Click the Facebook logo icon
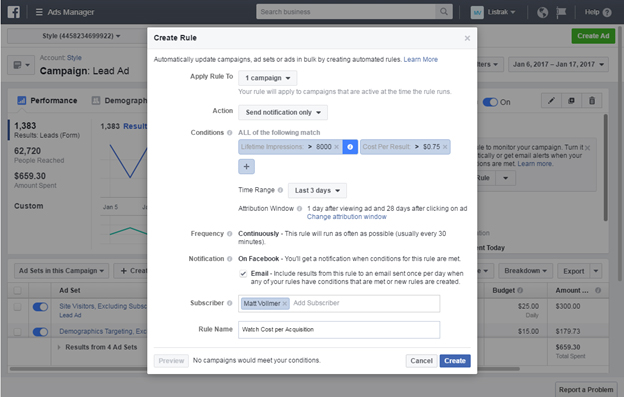The image size is (624, 397). (x=14, y=12)
